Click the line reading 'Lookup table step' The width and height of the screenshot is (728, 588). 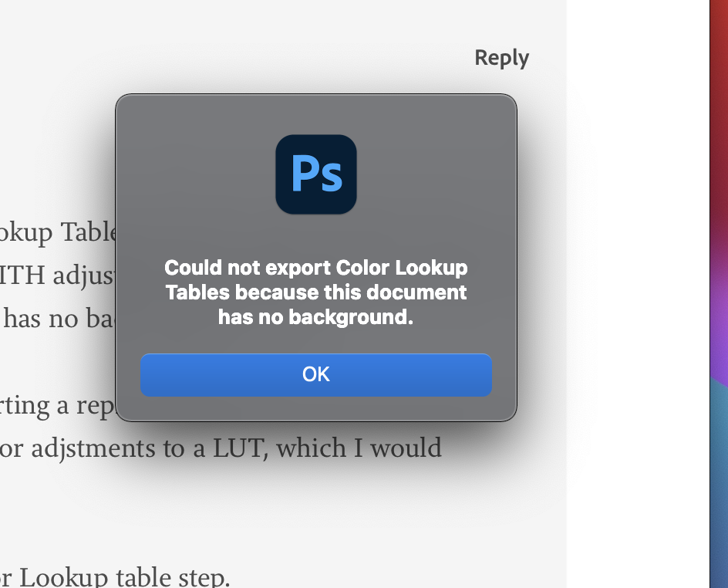point(116,576)
